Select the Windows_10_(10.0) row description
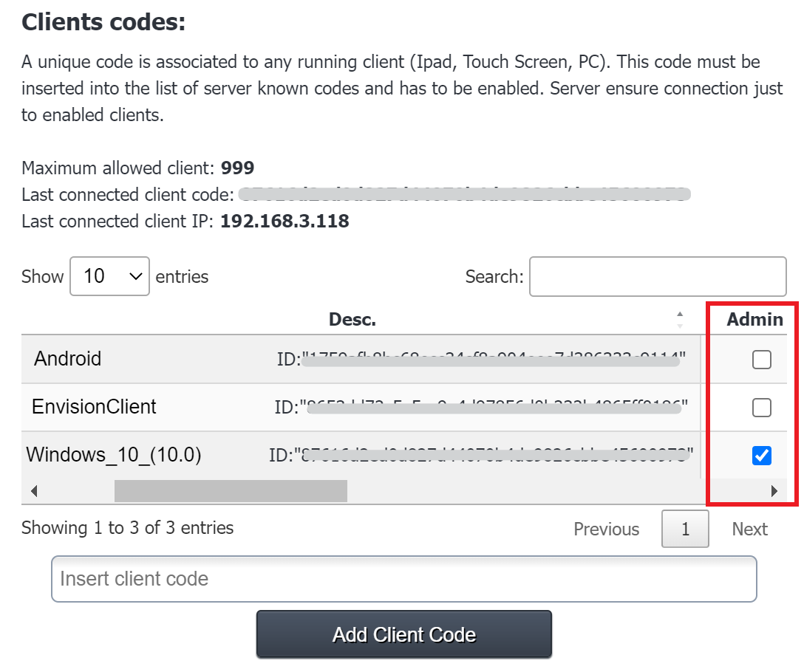Image resolution: width=804 pixels, height=672 pixels. (114, 456)
